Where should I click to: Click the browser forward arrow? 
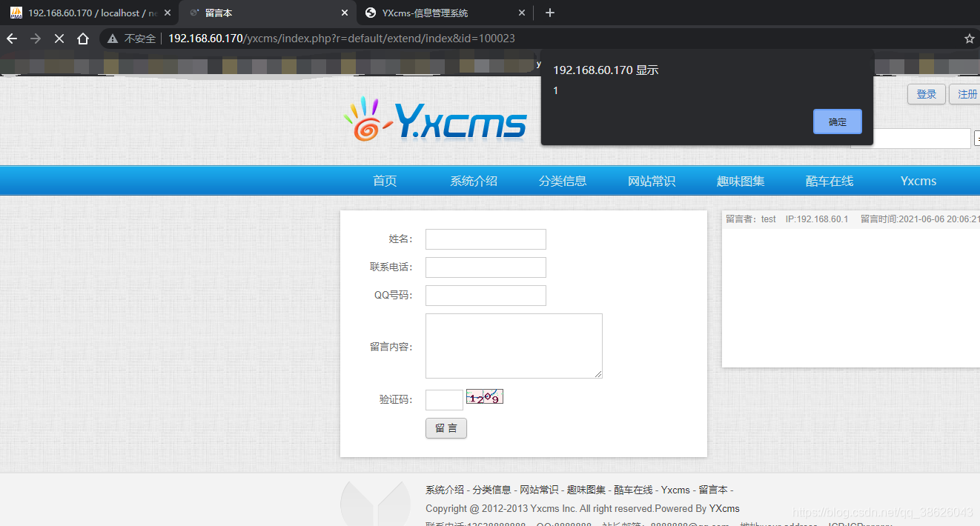click(x=36, y=39)
